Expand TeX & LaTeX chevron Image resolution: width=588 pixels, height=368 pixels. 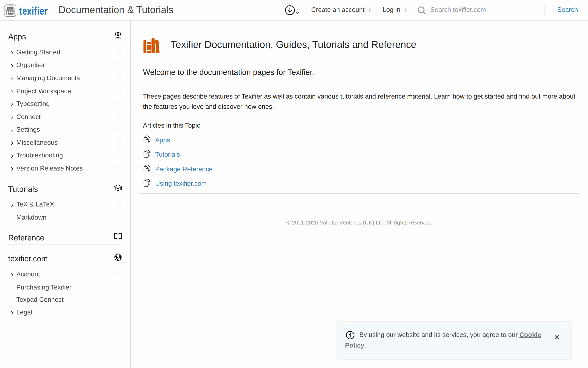[12, 205]
